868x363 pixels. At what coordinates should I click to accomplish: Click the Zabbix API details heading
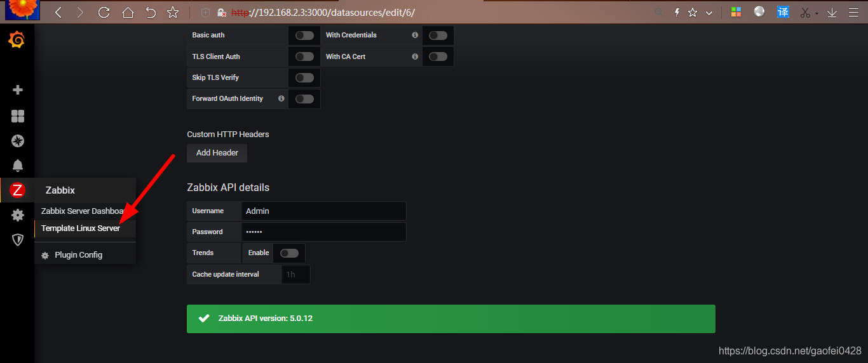pos(228,188)
